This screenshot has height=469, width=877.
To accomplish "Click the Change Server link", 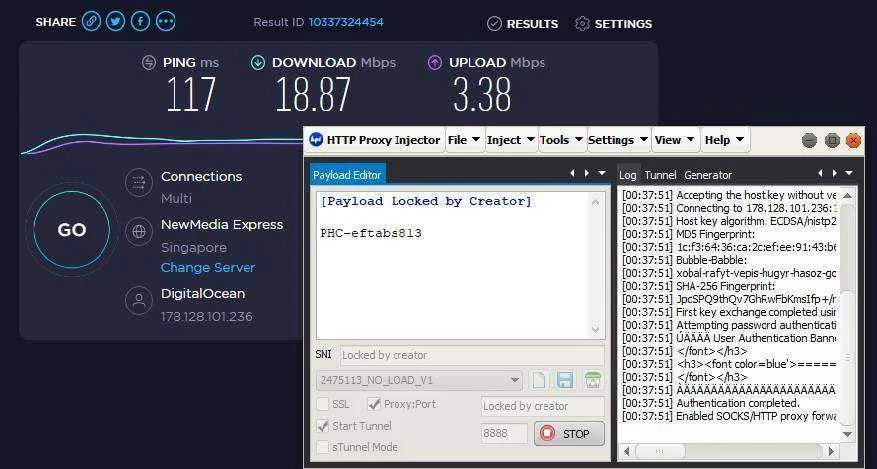I will (x=208, y=267).
